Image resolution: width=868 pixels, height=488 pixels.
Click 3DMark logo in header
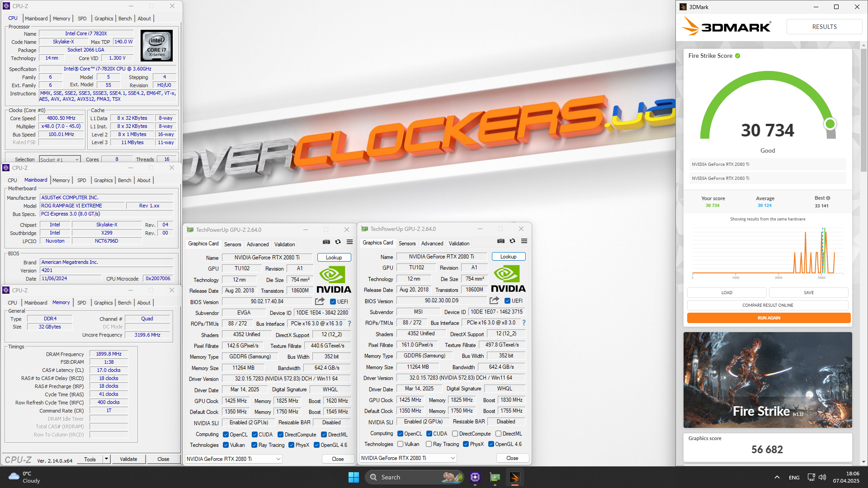(x=726, y=27)
